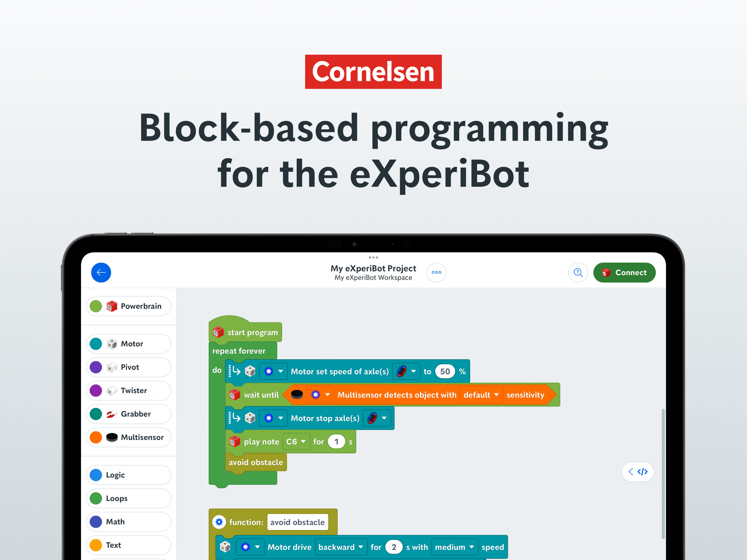Screen dimensions: 747x560
Task: Toggle the code view panel button
Action: click(x=638, y=471)
